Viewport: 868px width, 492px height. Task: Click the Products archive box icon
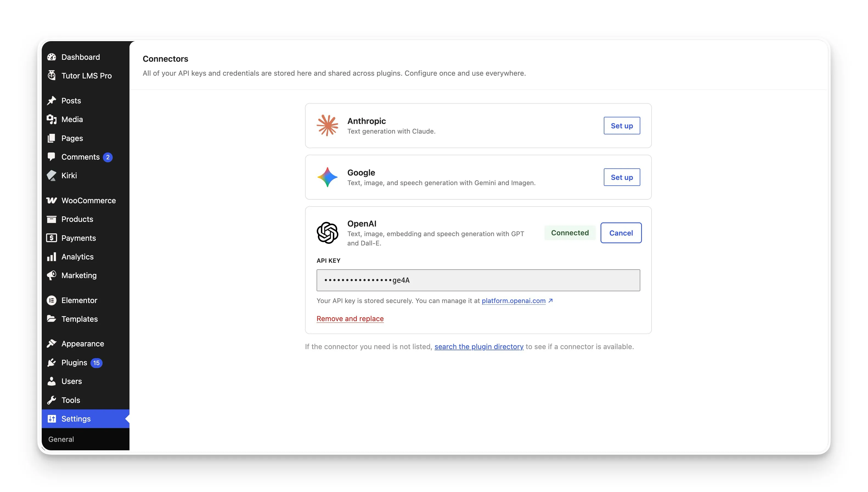(51, 219)
